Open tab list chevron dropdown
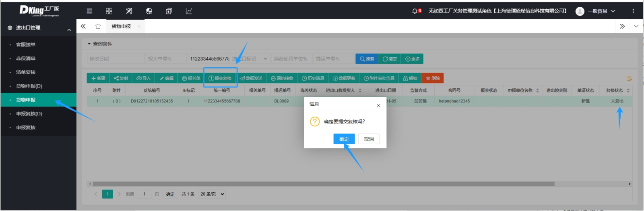 [x=636, y=26]
